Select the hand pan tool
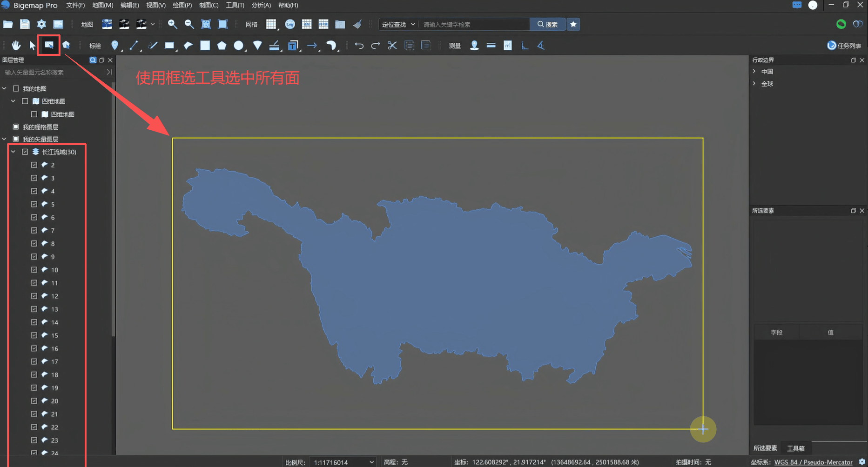 coord(16,45)
